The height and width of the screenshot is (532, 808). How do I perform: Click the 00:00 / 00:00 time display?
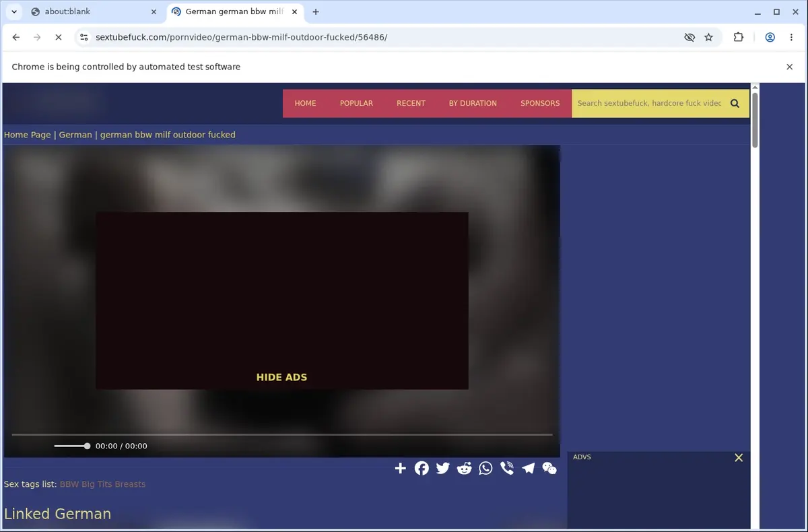(121, 446)
